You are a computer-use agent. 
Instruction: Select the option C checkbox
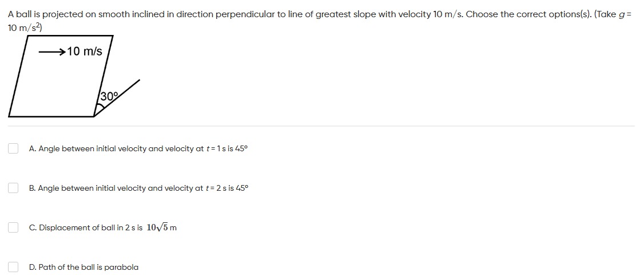point(13,227)
